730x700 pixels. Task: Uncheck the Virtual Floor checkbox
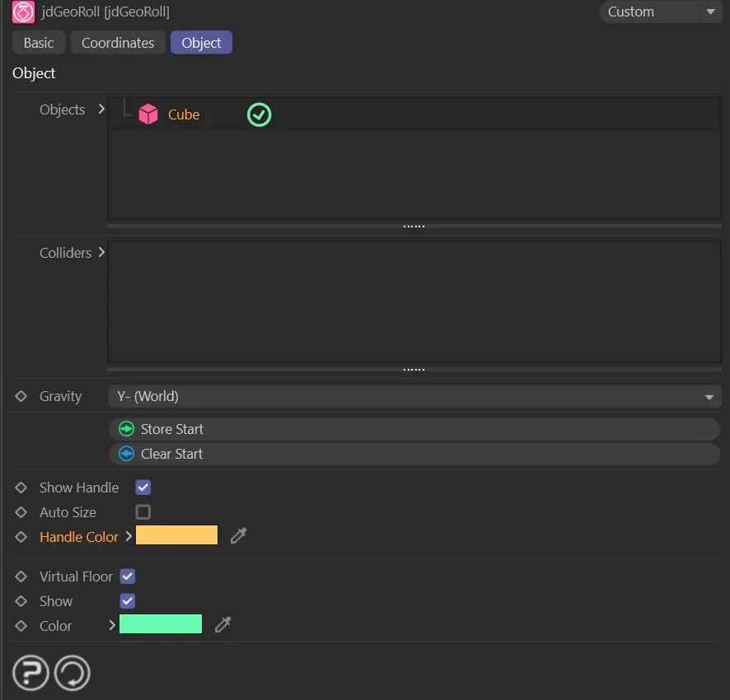pyautogui.click(x=128, y=576)
